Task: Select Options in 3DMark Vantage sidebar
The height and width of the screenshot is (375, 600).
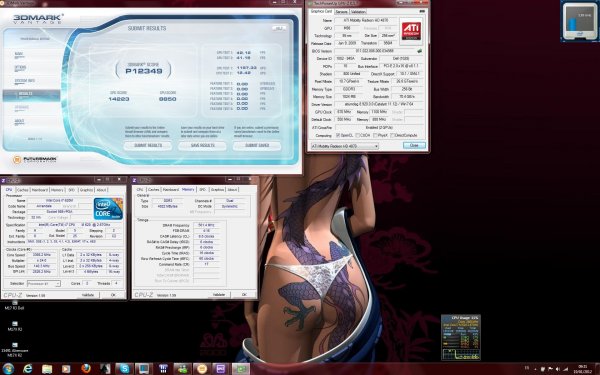Action: point(20,68)
